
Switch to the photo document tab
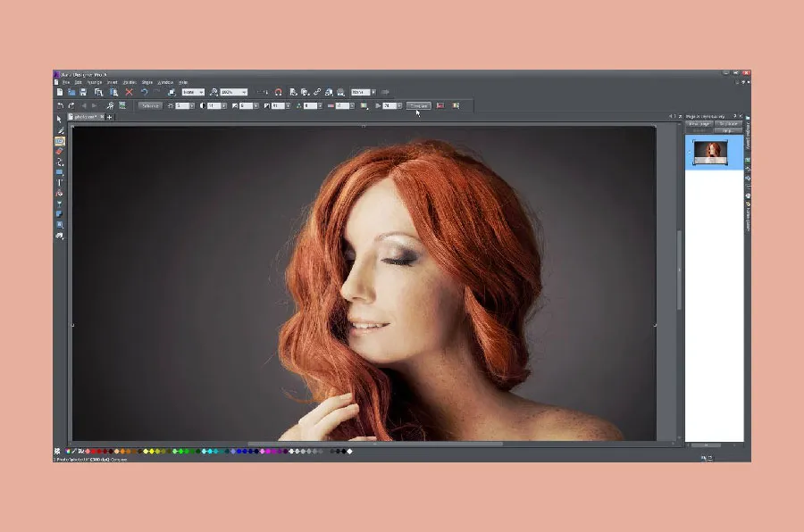pyautogui.click(x=85, y=117)
